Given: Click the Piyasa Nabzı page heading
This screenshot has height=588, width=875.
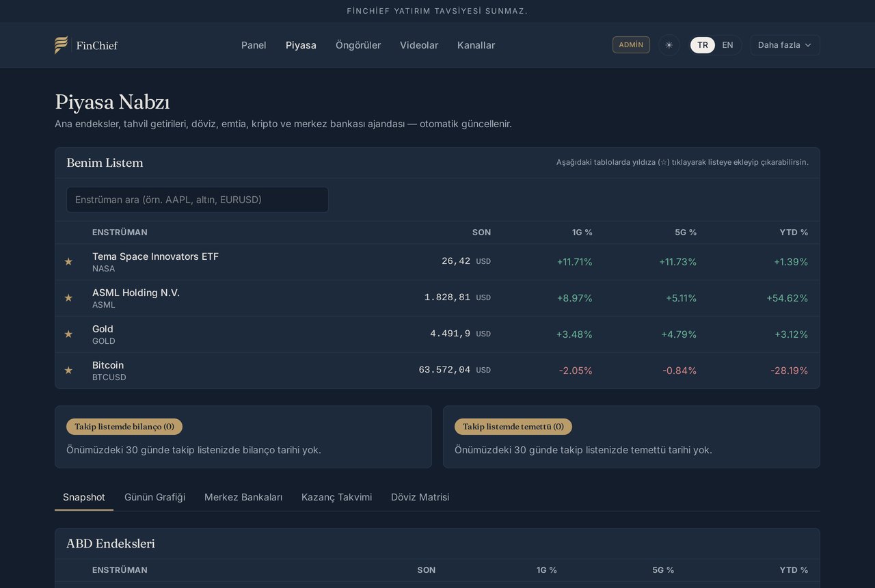Looking at the screenshot, I should tap(112, 102).
